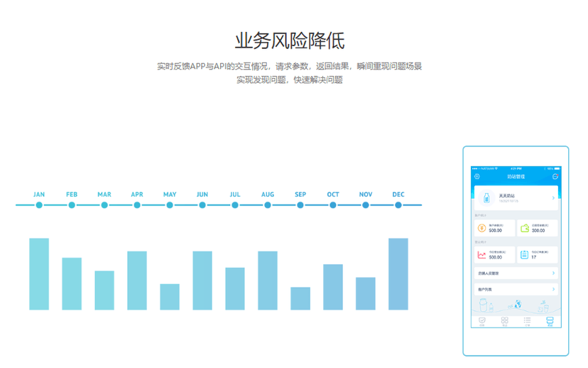The height and width of the screenshot is (368, 588).
Task: Click the December bar in chart
Action: coord(398,274)
